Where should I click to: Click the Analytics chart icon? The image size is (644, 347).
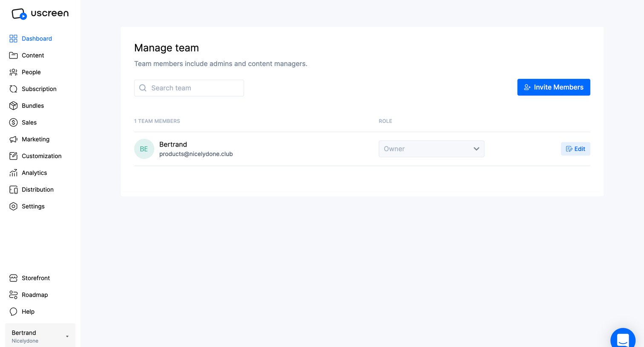click(14, 173)
